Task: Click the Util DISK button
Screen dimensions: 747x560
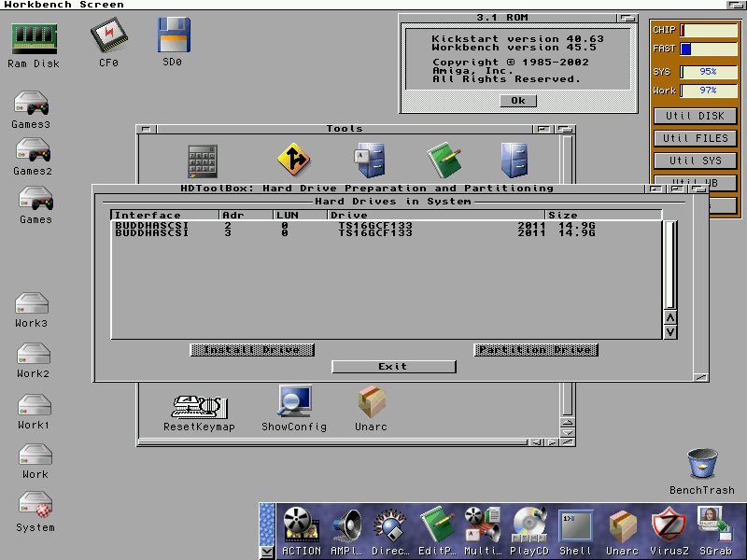Action: tap(695, 116)
